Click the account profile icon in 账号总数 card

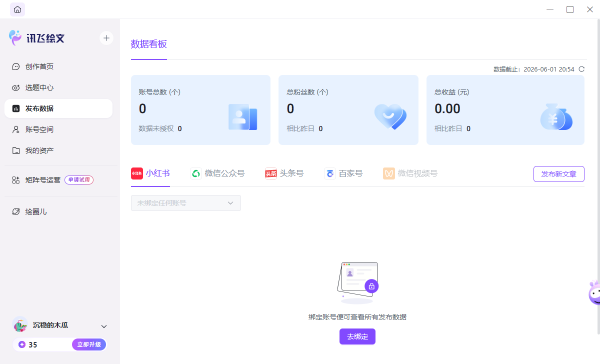point(242,117)
